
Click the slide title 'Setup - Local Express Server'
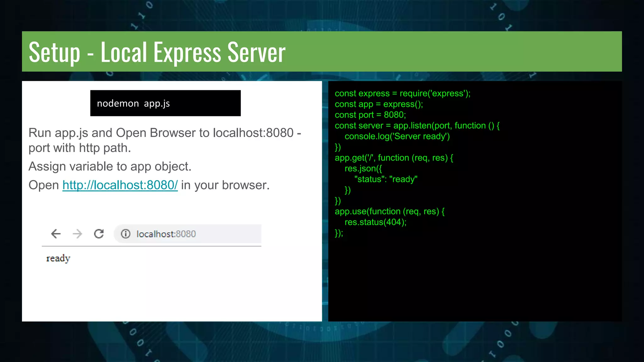[x=157, y=52]
